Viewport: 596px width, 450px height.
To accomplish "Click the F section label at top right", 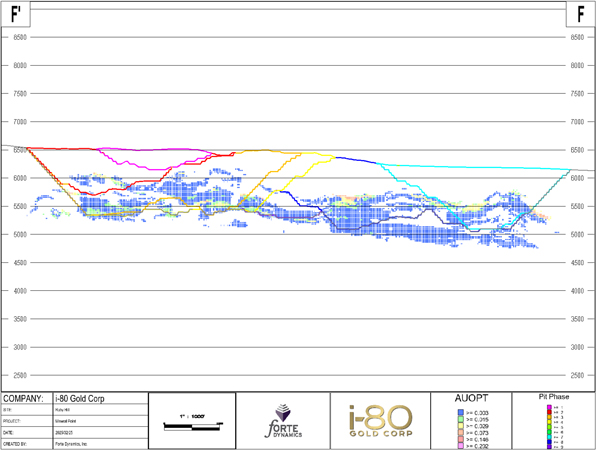I will (580, 14).
